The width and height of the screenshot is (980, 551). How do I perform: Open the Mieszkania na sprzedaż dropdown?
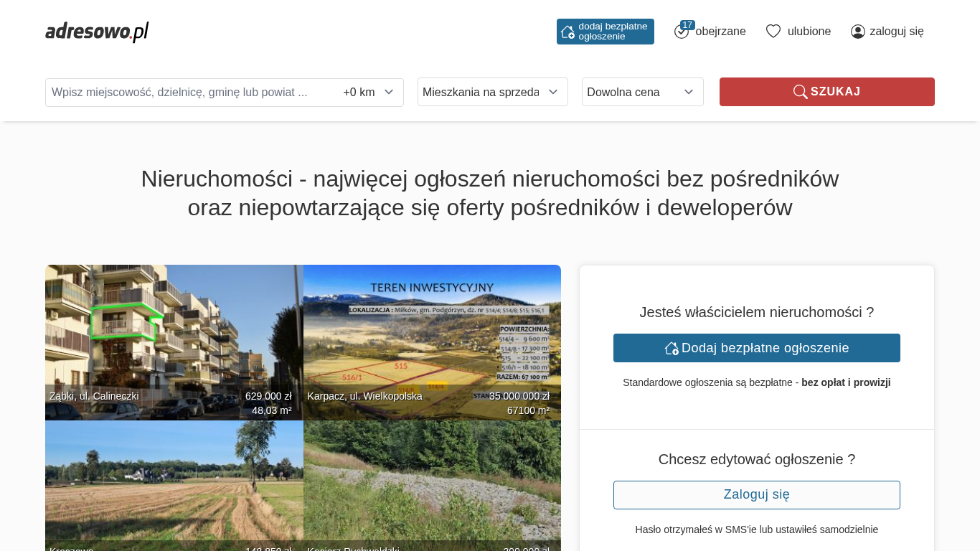pos(492,92)
